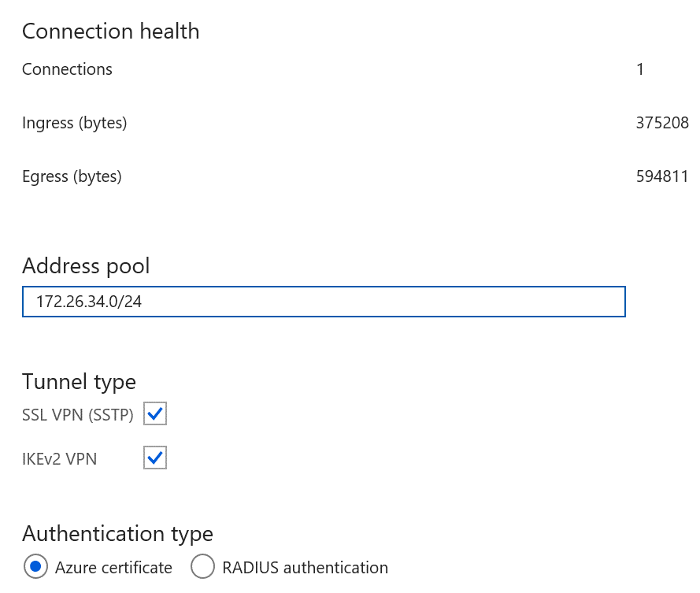Select the Ingress value 375208

point(662,123)
